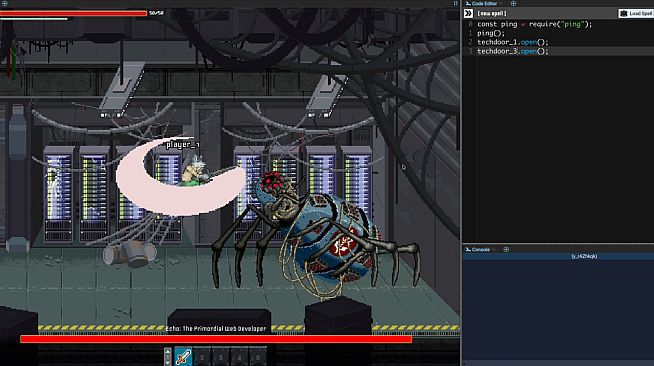Click the boss health bar
The width and height of the screenshot is (654, 366).
coord(216,339)
